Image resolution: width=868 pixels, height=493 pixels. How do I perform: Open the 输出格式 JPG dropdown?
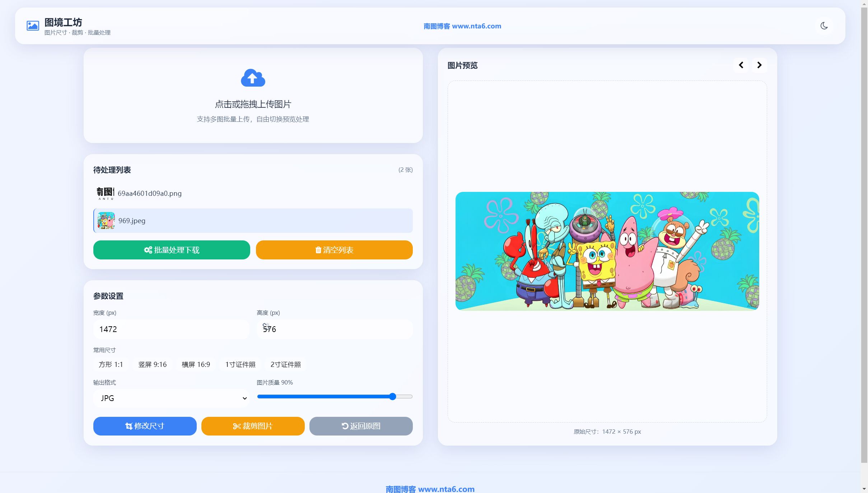(171, 398)
